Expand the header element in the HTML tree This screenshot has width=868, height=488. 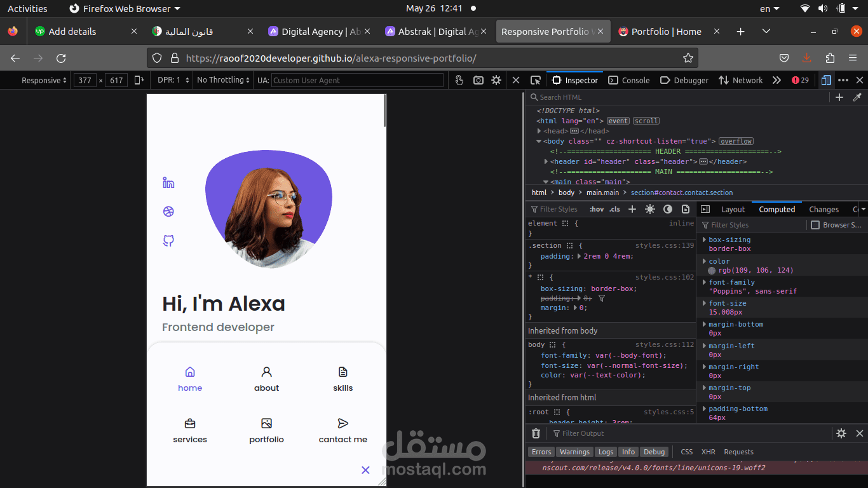pos(546,161)
